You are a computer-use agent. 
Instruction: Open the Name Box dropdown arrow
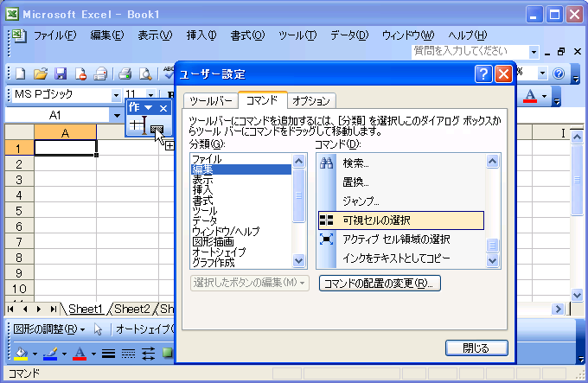pyautogui.click(x=117, y=116)
